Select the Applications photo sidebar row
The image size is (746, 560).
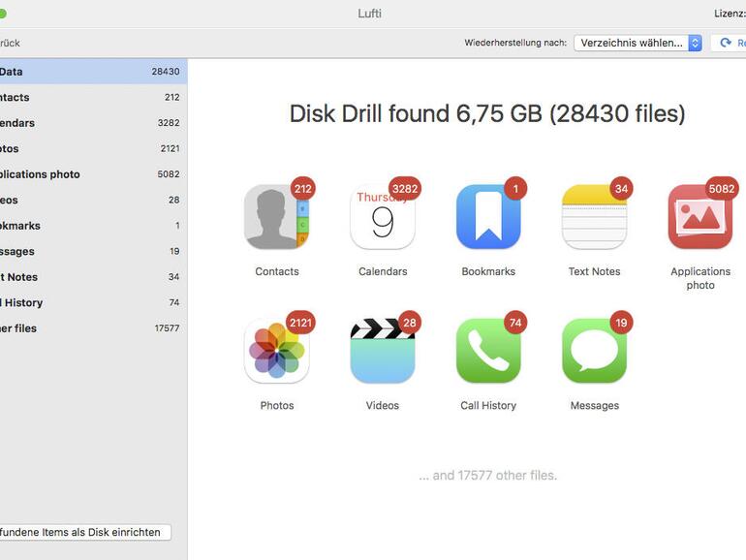[93, 174]
